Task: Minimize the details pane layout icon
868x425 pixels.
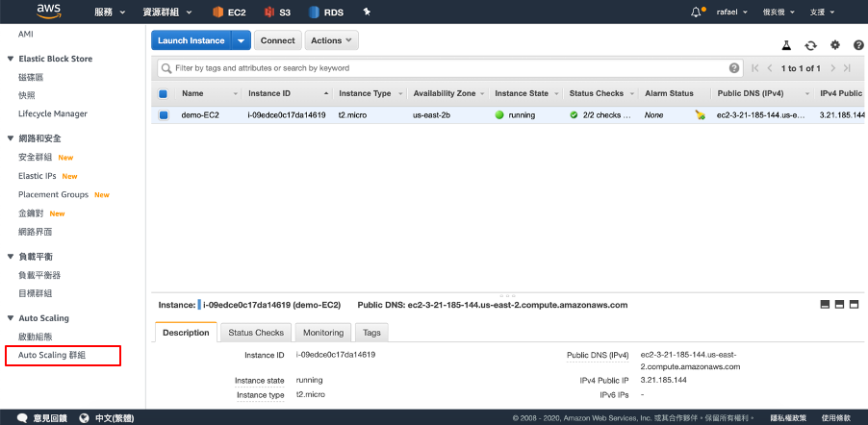Action: coord(825,305)
